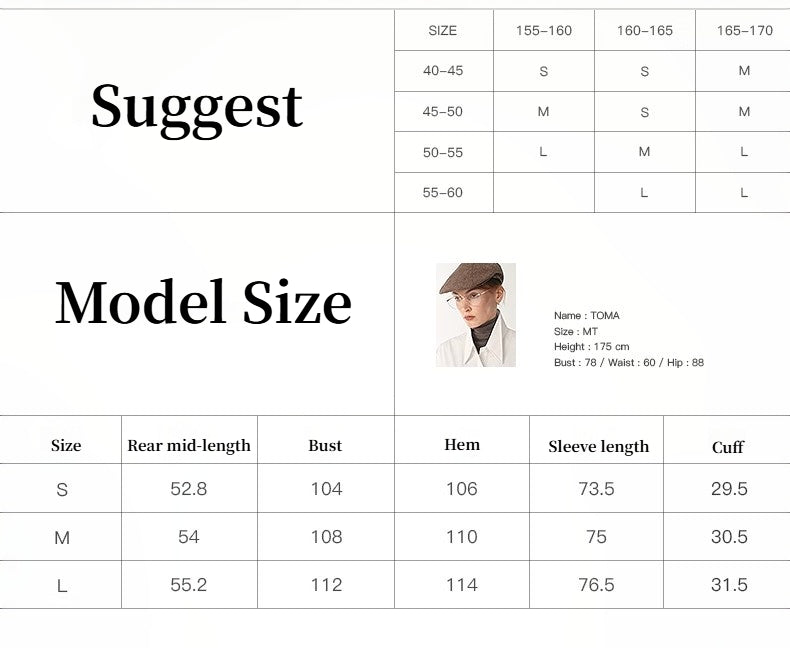The image size is (790, 648).
Task: Select the 'Sleeve length' column header
Action: point(598,447)
